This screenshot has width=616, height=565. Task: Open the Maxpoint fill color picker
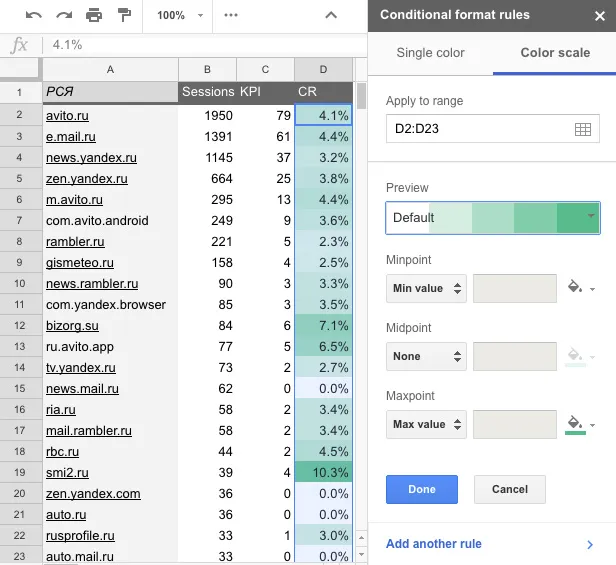(581, 424)
